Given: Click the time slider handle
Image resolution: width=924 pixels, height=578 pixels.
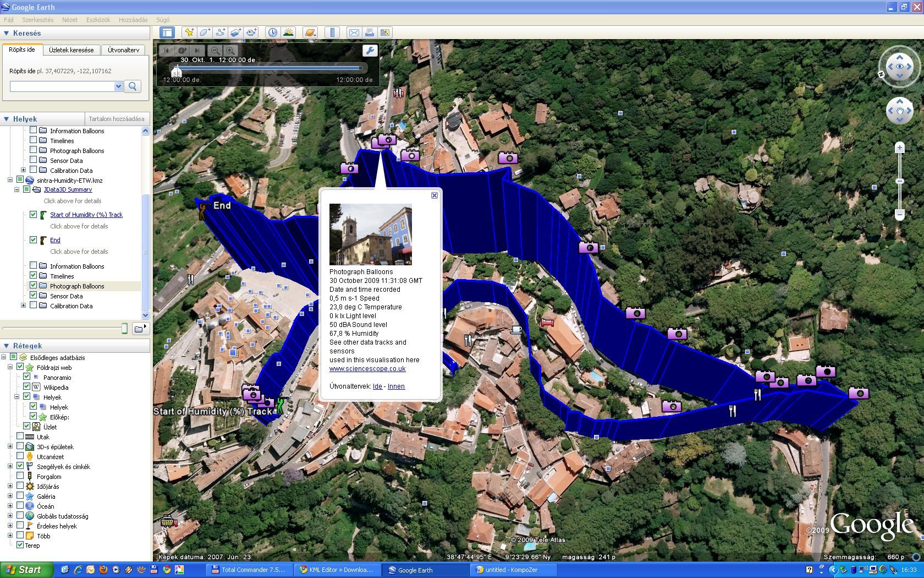Looking at the screenshot, I should (x=176, y=71).
